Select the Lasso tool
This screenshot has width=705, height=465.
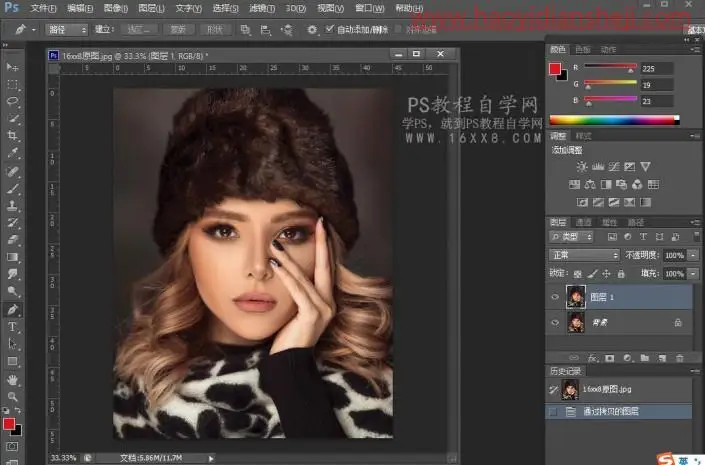[12, 101]
